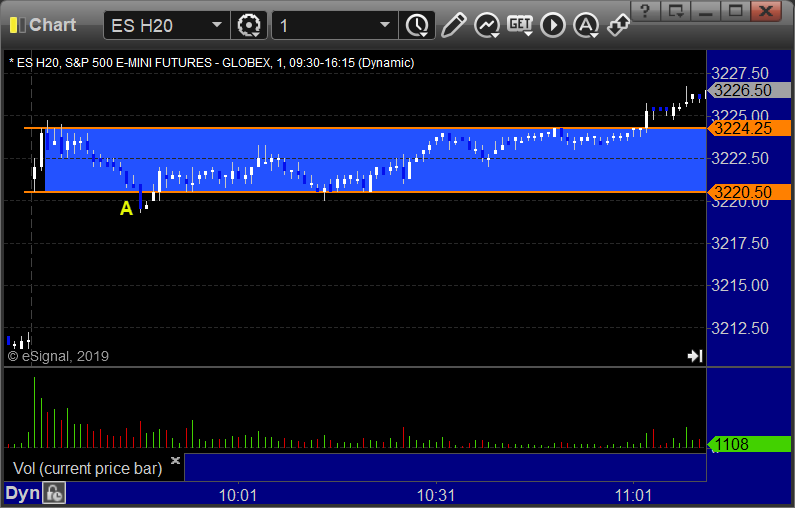
Task: Click the yellow Chart window icon
Action: pyautogui.click(x=17, y=25)
